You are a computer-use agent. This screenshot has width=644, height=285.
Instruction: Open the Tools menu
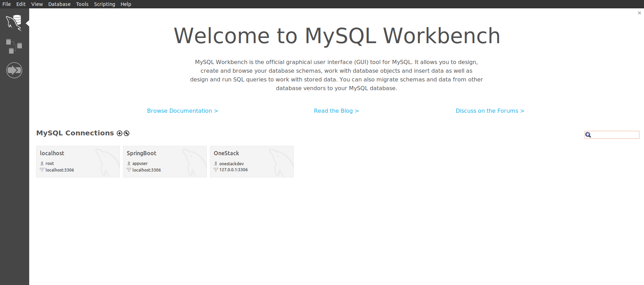coord(82,4)
